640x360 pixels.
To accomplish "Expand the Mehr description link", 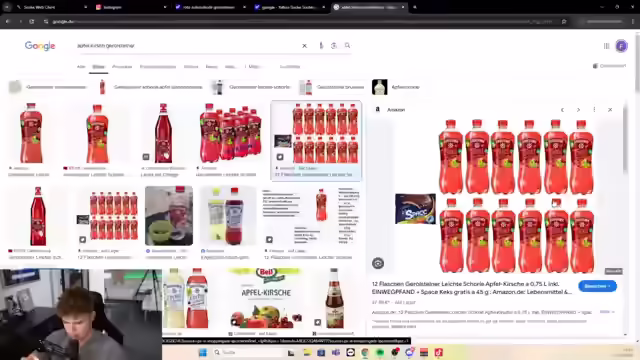I will [606, 312].
